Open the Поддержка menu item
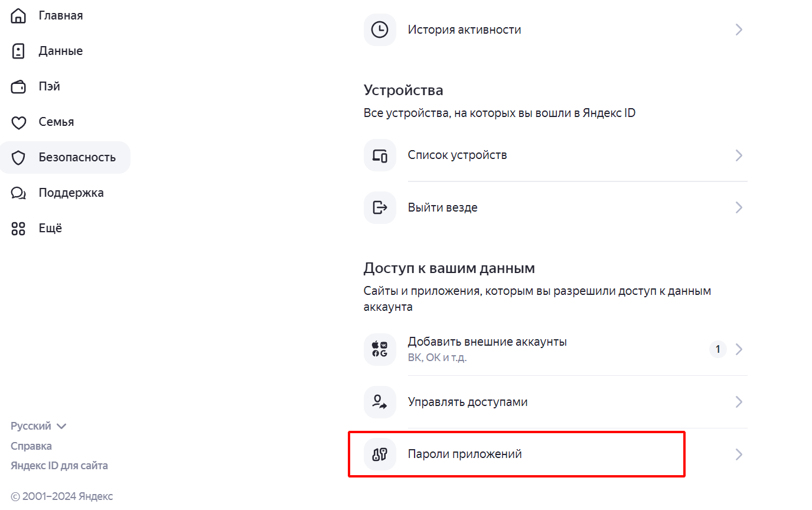Image resolution: width=812 pixels, height=510 pixels. tap(65, 193)
